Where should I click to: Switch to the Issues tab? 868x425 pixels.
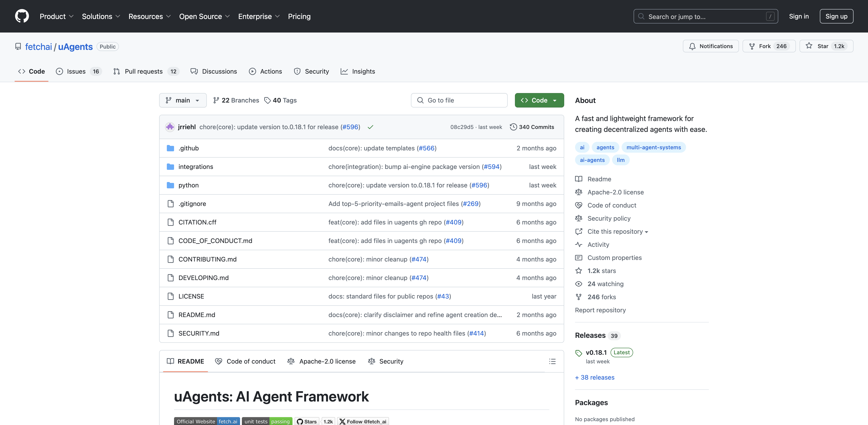click(x=79, y=71)
